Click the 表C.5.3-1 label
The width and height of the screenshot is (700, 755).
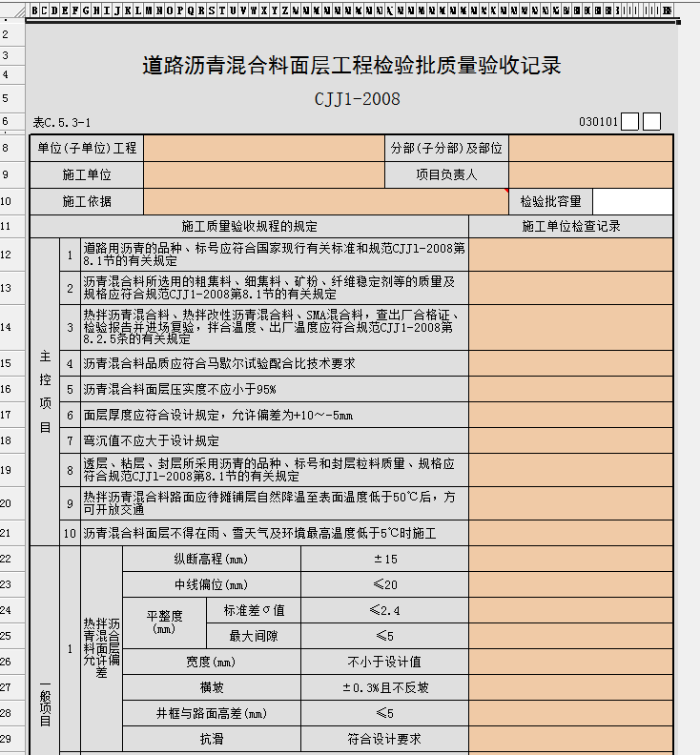click(x=62, y=122)
